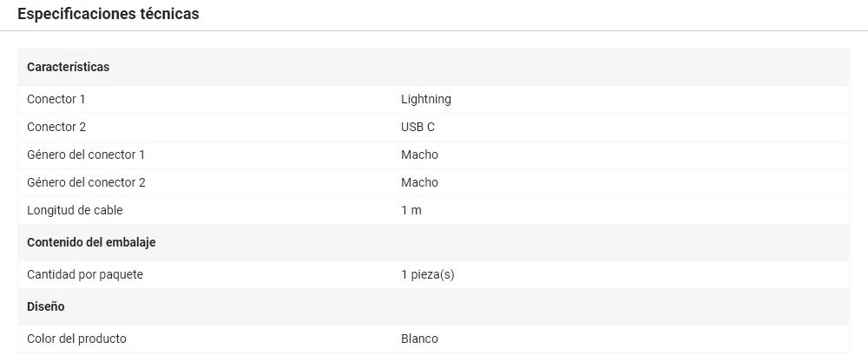Viewport: 868px width, 362px height.
Task: Select the 1 m cable length value
Action: click(411, 210)
